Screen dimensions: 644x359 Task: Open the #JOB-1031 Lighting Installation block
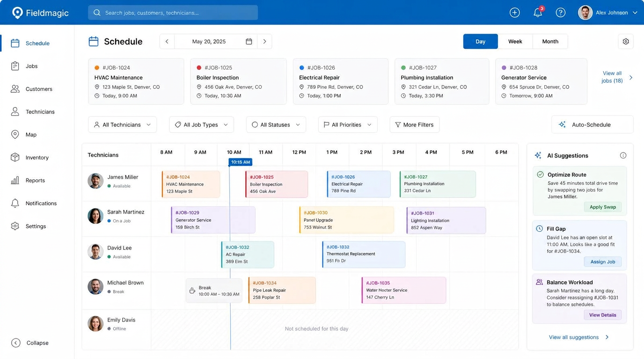point(446,220)
